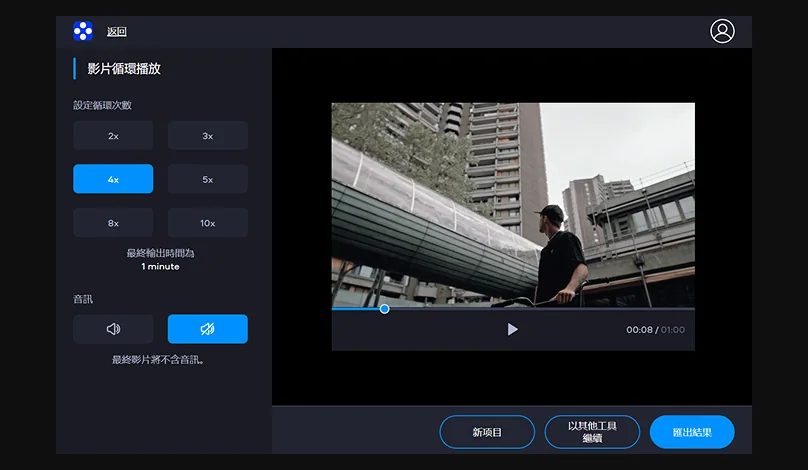Image resolution: width=808 pixels, height=470 pixels.
Task: Enable audio with the speaker icon
Action: [x=113, y=329]
